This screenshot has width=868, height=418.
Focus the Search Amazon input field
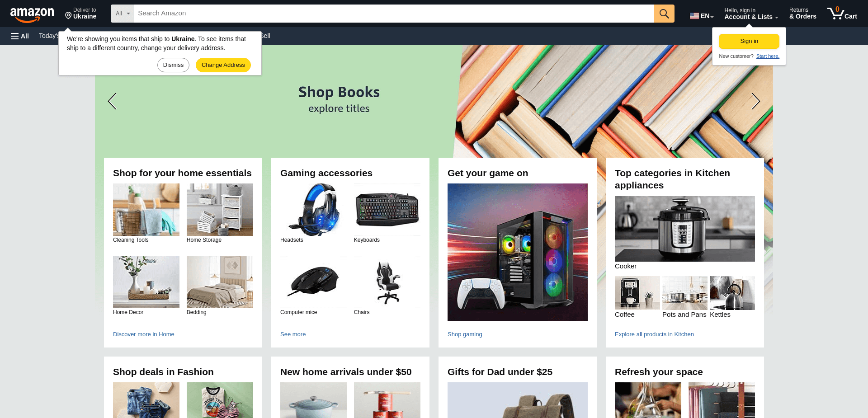coord(394,14)
